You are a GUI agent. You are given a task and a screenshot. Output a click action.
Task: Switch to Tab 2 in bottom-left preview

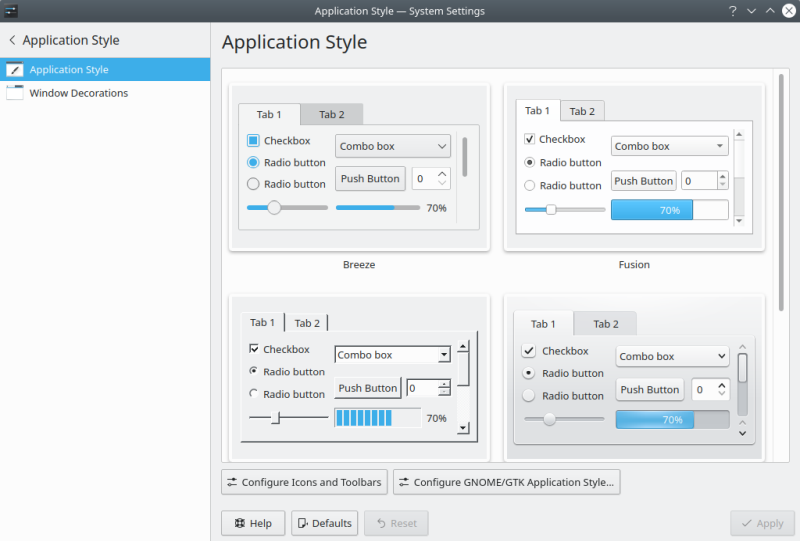click(307, 323)
